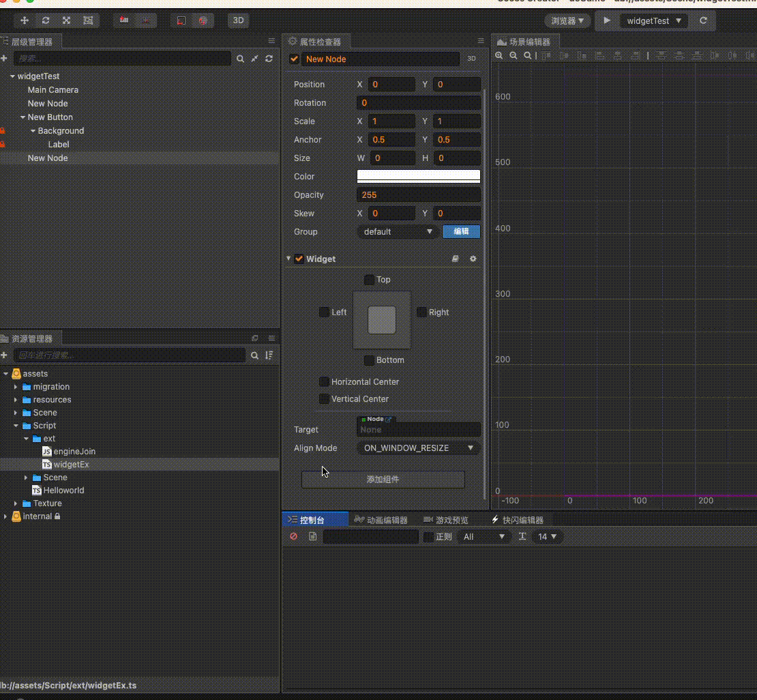Open the 浏览器 preview platform dropdown

(567, 20)
